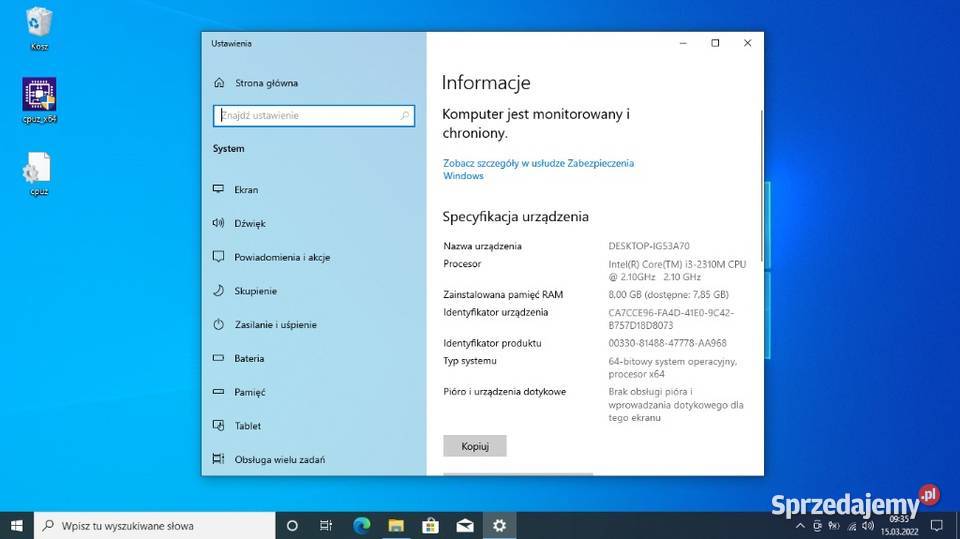The image size is (960, 539).
Task: Click the Settings gear on taskbar
Action: (x=500, y=526)
